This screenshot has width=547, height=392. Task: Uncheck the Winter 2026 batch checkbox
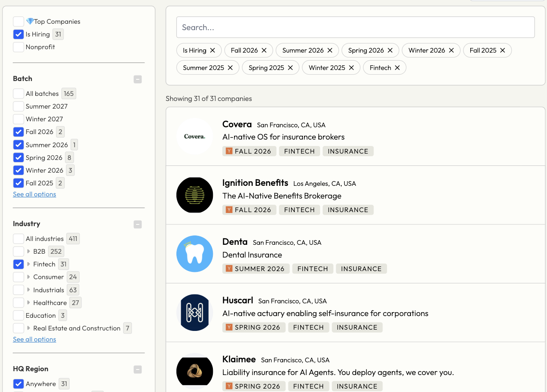coord(18,170)
